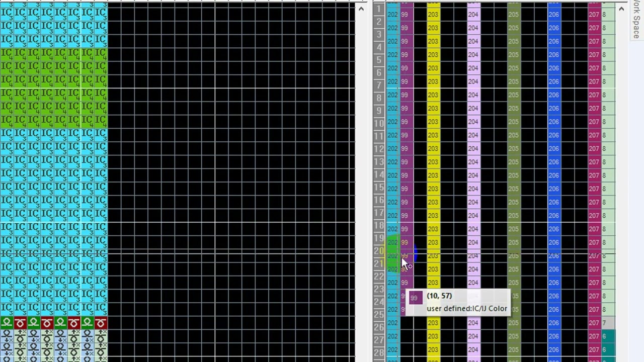Select row header 18 in right pane

(x=379, y=226)
